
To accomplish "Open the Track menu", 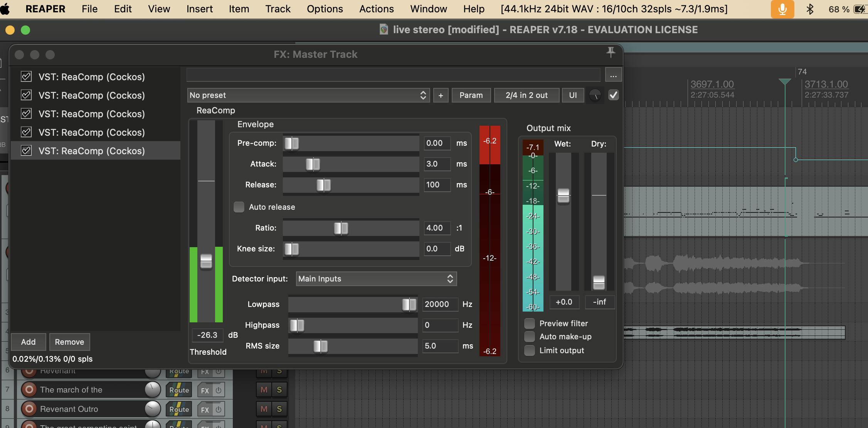I will pyautogui.click(x=278, y=9).
